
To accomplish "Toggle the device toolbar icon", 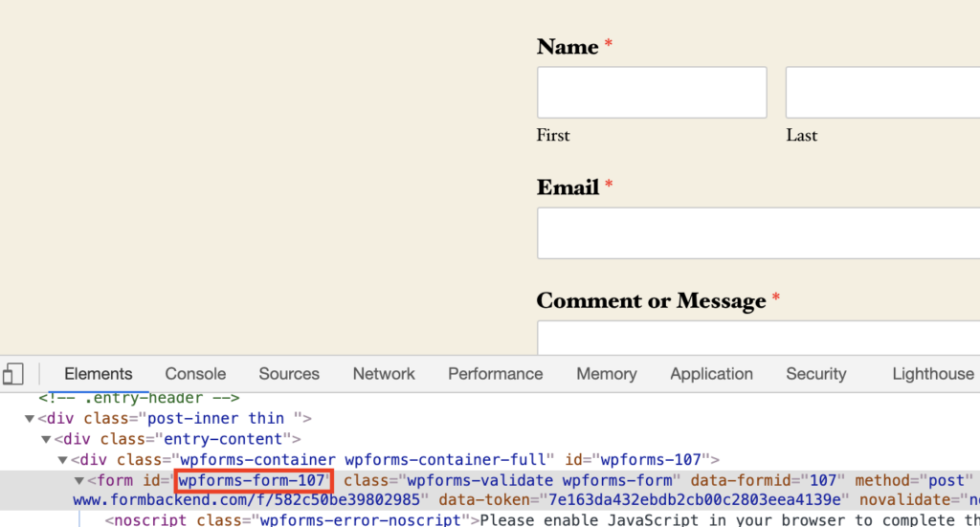I will point(13,374).
